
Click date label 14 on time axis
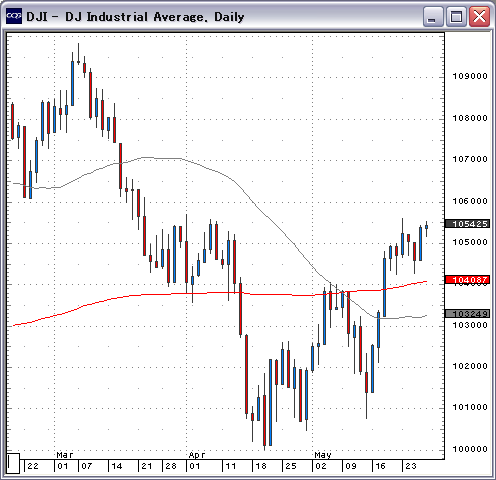pyautogui.click(x=117, y=466)
